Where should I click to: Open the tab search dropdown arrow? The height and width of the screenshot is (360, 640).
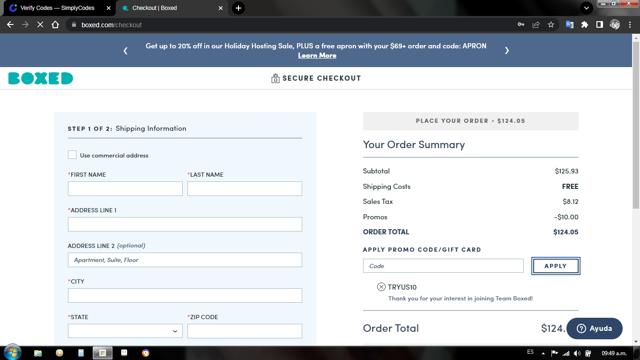coord(586,8)
